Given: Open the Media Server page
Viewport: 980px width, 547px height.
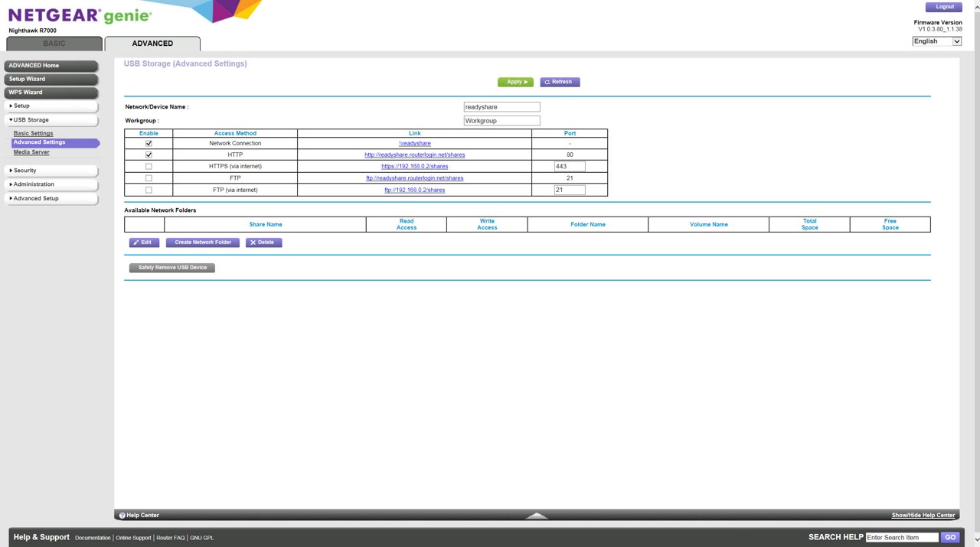Looking at the screenshot, I should [x=31, y=152].
